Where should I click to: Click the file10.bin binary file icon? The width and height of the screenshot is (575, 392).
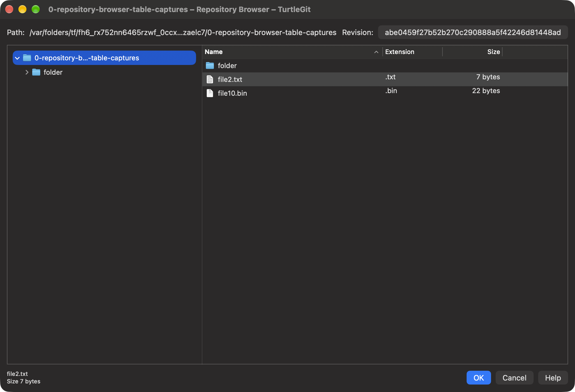[210, 93]
